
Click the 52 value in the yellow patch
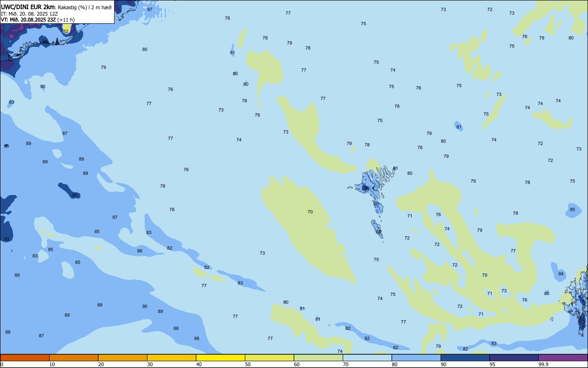tap(66, 31)
